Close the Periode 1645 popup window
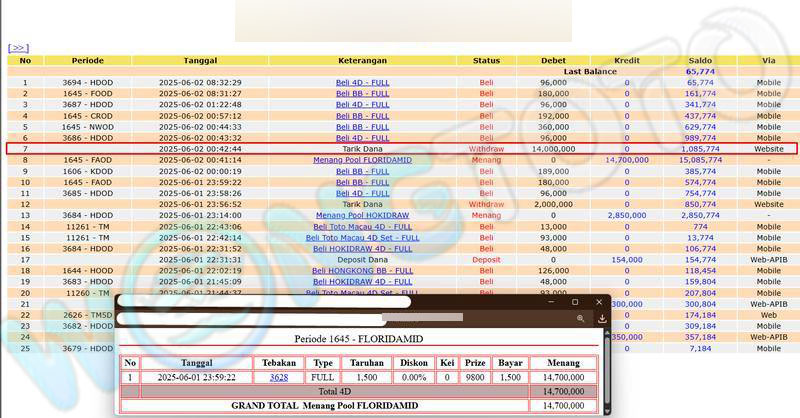 [600, 301]
